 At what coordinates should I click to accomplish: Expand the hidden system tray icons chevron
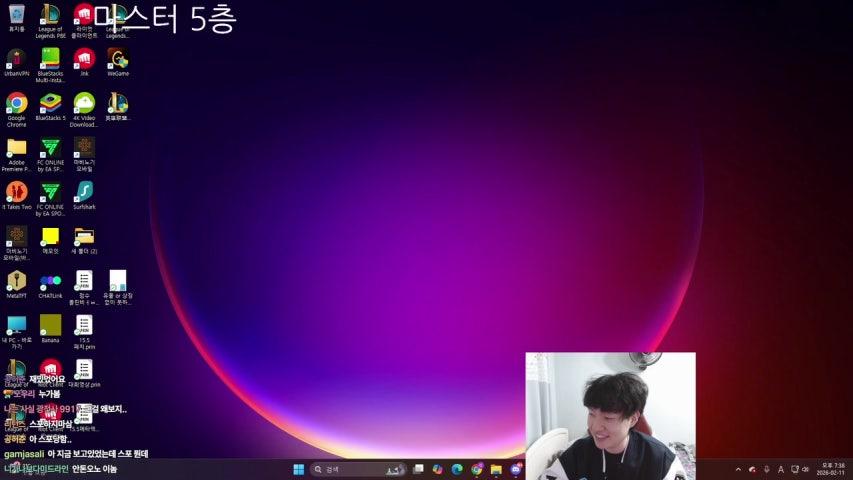click(738, 469)
